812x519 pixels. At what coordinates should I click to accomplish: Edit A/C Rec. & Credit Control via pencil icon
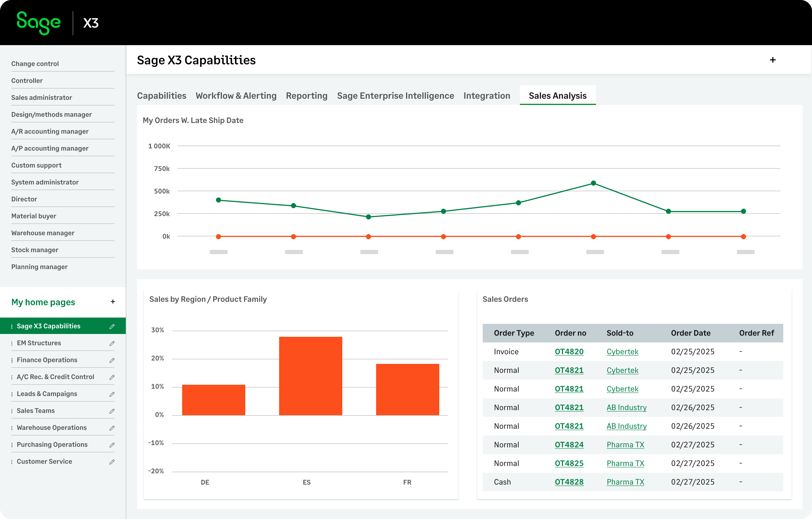click(x=112, y=377)
